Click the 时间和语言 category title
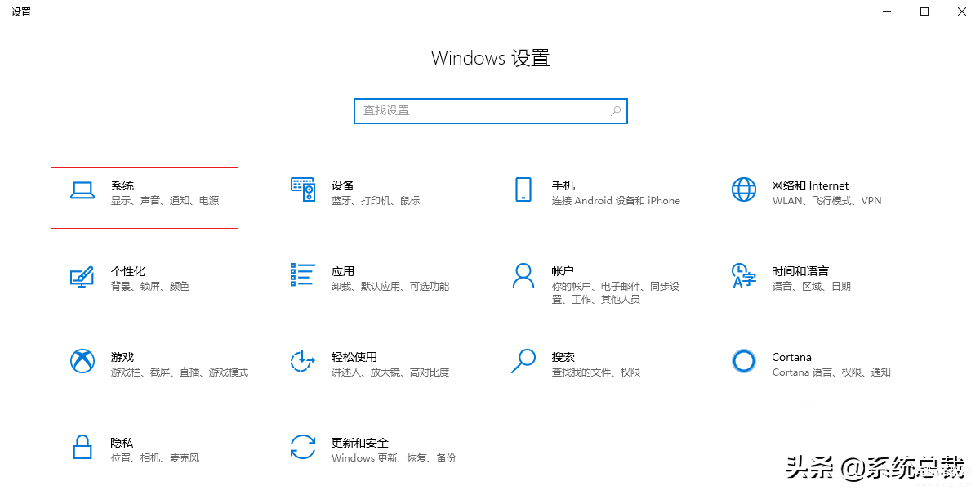 (x=800, y=271)
